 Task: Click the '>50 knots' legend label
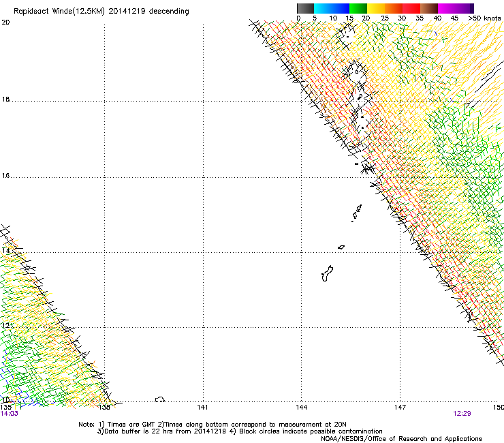(x=484, y=18)
